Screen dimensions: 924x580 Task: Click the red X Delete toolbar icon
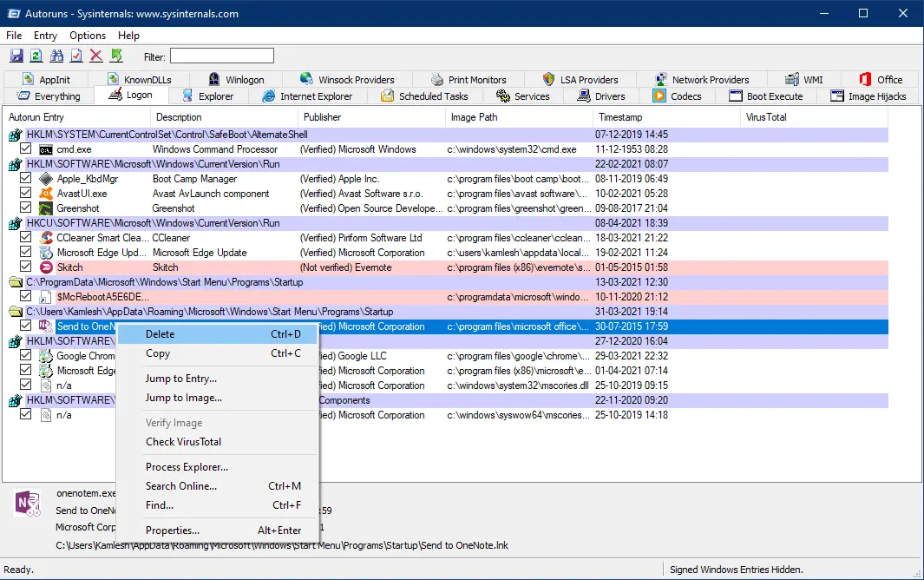[96, 56]
